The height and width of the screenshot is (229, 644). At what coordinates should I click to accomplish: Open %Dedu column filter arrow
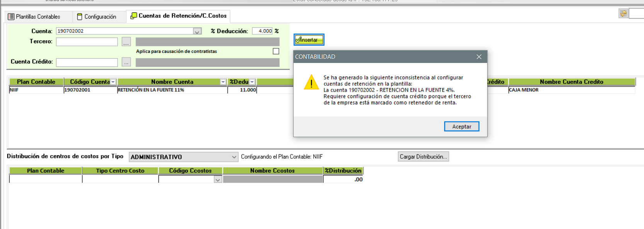click(252, 82)
